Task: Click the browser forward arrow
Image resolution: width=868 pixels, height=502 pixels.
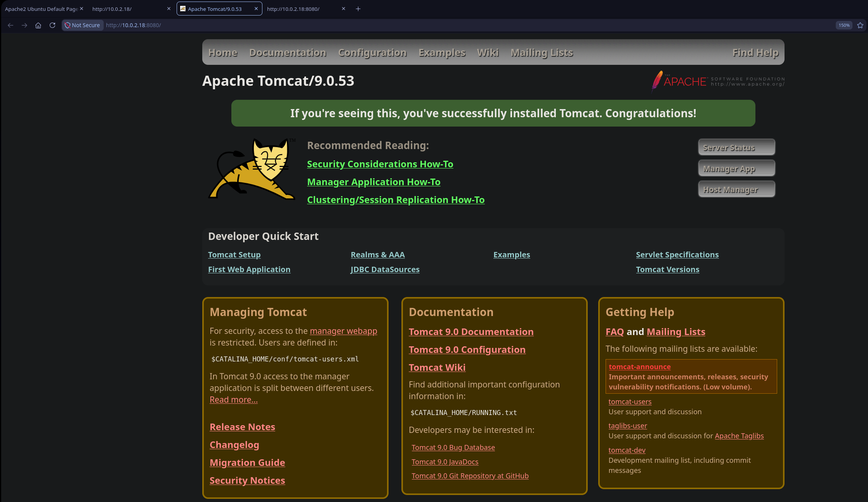Action: click(x=24, y=25)
